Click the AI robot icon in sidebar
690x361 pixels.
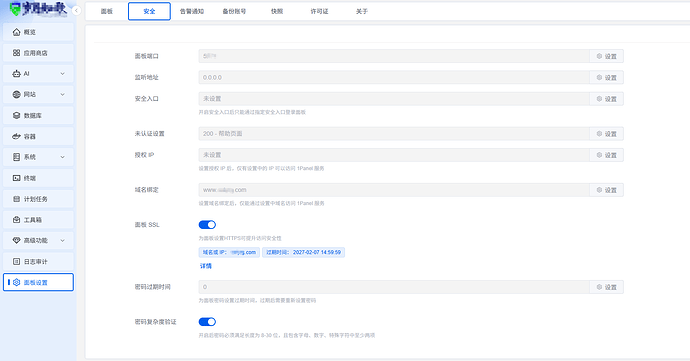(16, 74)
